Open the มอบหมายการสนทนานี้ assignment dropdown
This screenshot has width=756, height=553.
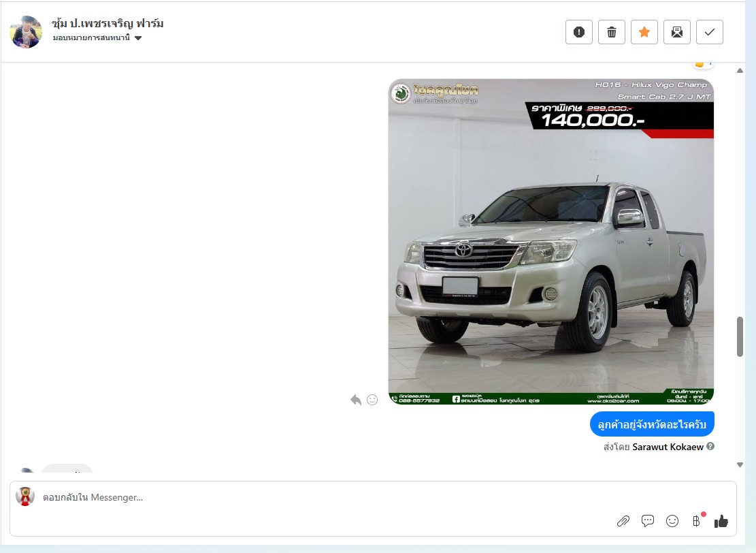(97, 37)
